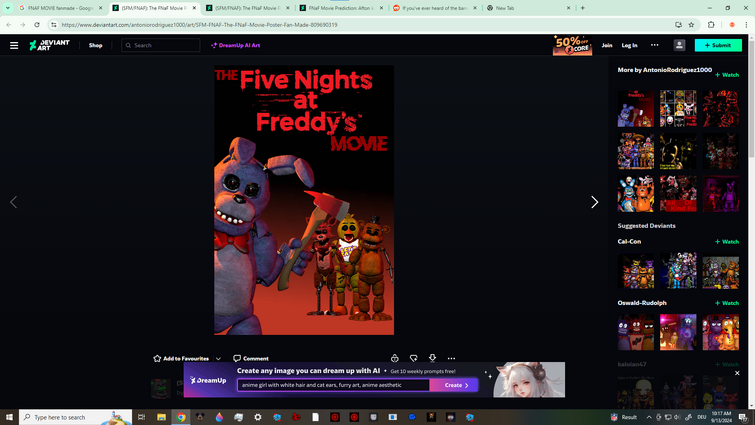Expand the Add to Favourites dropdown arrow
This screenshot has height=425, width=755.
(x=218, y=359)
